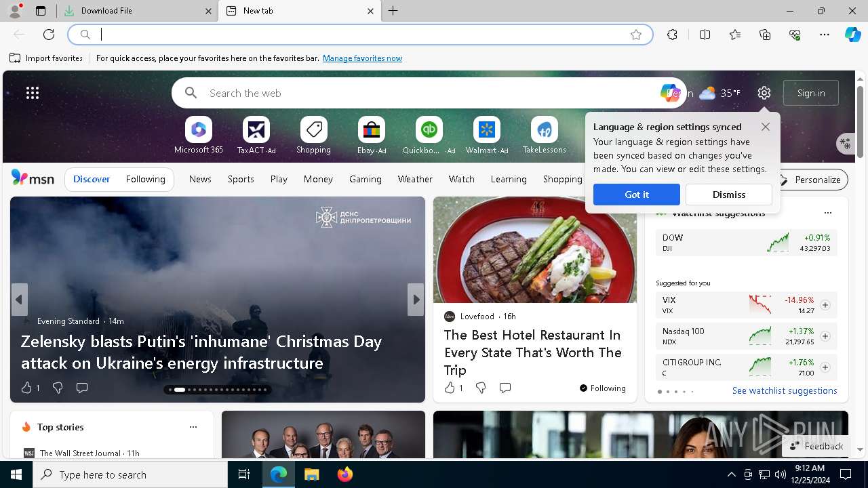Click the address bar input
The width and height of the screenshot is (868, 488).
(x=359, y=35)
